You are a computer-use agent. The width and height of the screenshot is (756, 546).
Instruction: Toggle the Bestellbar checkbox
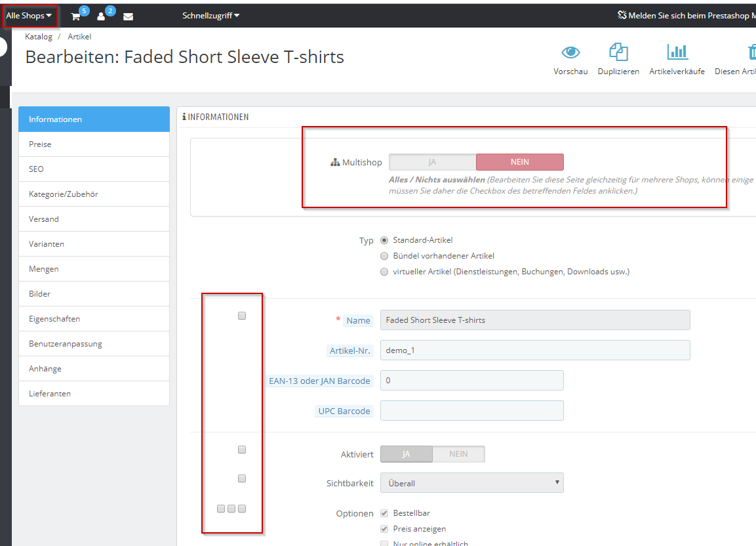click(384, 513)
